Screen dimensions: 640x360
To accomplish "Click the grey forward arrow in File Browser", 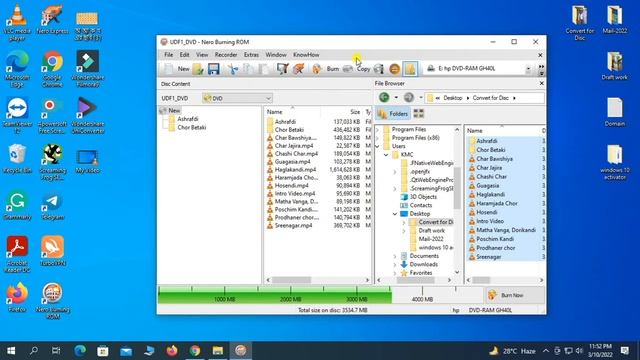I will (x=409, y=98).
